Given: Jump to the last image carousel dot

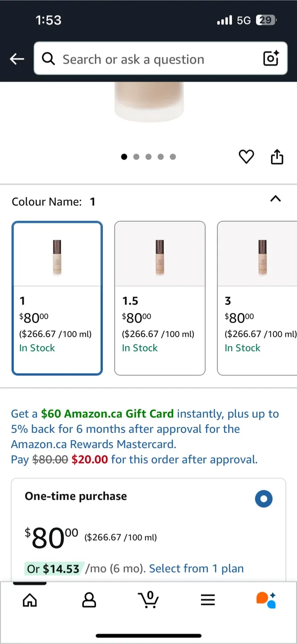Looking at the screenshot, I should [173, 157].
